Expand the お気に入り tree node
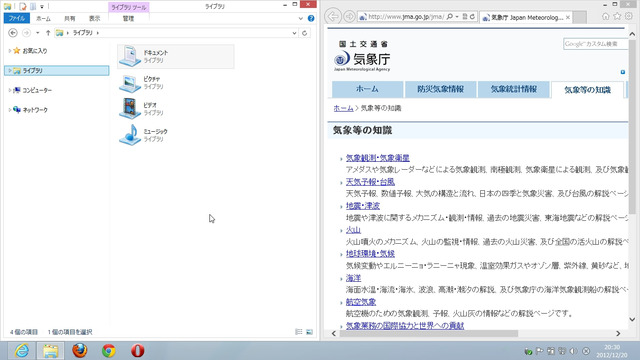This screenshot has width=640, height=360. coord(10,51)
